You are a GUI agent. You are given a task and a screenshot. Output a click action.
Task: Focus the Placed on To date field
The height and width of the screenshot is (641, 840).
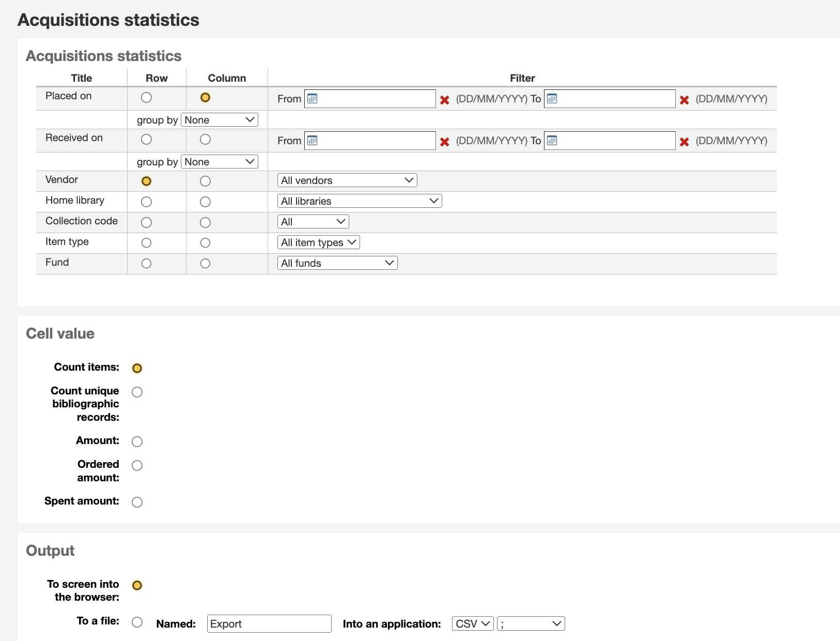(x=610, y=99)
